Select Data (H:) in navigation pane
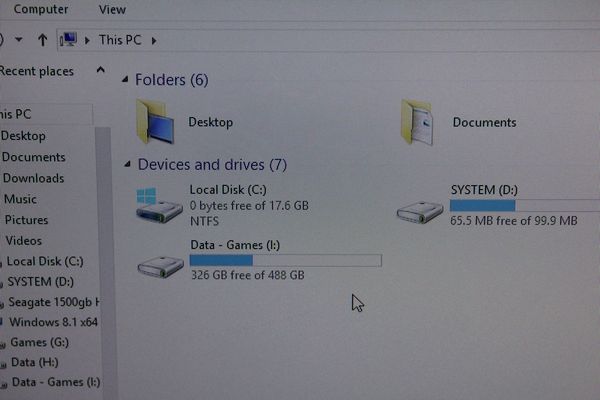The width and height of the screenshot is (600, 400). pos(34,362)
